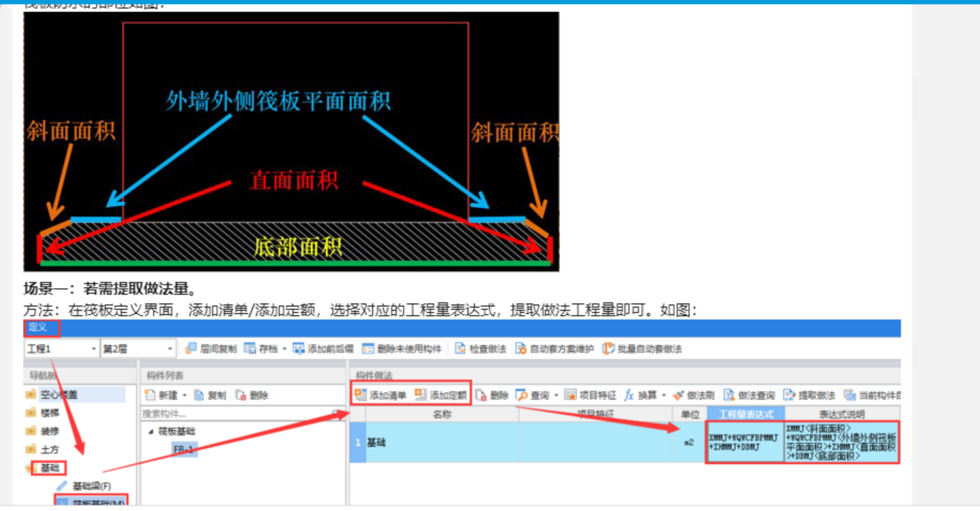Click the 层间复制 icon in toolbar
980x511 pixels.
pyautogui.click(x=191, y=349)
